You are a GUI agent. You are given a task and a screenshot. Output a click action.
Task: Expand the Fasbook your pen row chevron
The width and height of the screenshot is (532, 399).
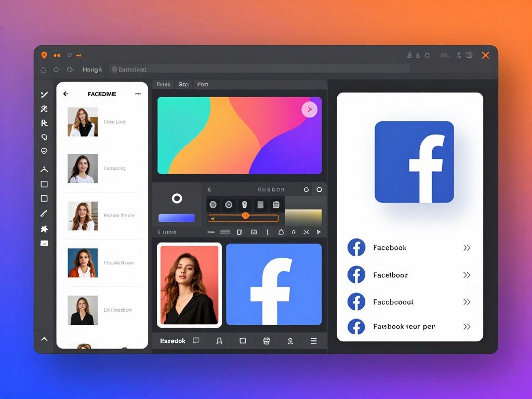tap(467, 327)
